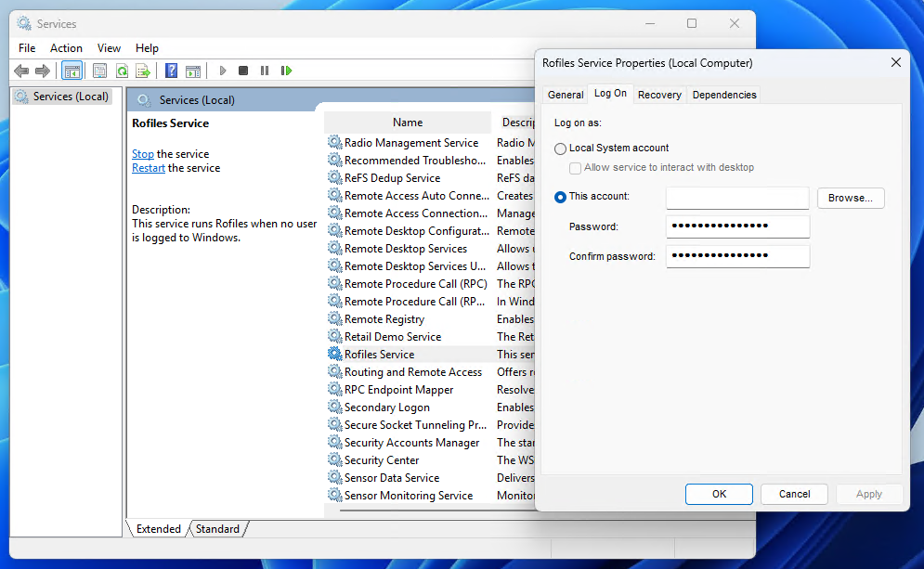Screen dimensions: 924x569
Task: Select the Routing and Remote Access row
Action: tap(430, 372)
